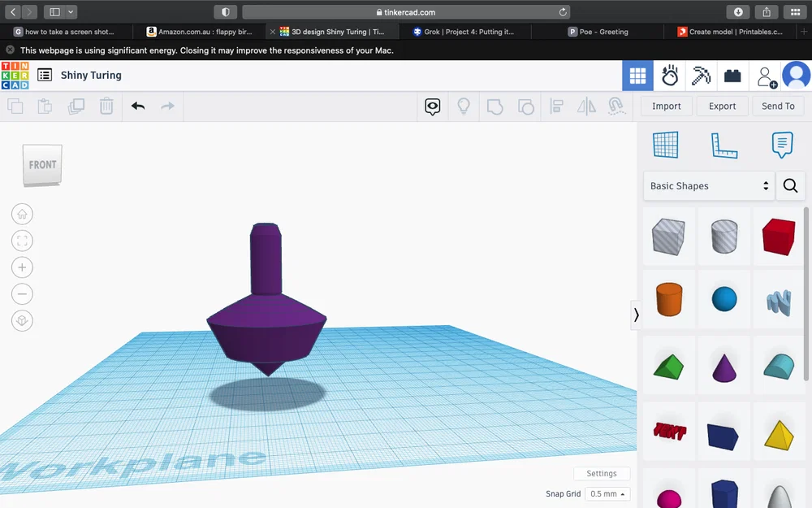Open the user profile avatar
Screen dimensions: 812x508
(796, 76)
